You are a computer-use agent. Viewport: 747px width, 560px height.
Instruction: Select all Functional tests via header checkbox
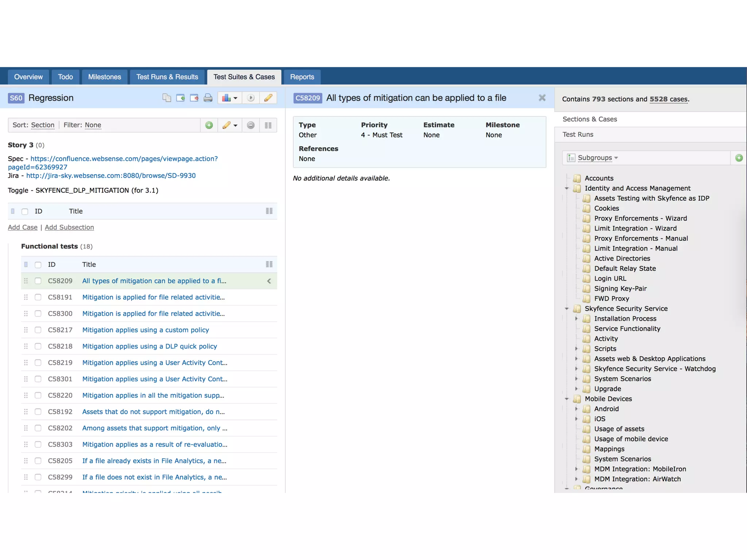[x=38, y=265]
